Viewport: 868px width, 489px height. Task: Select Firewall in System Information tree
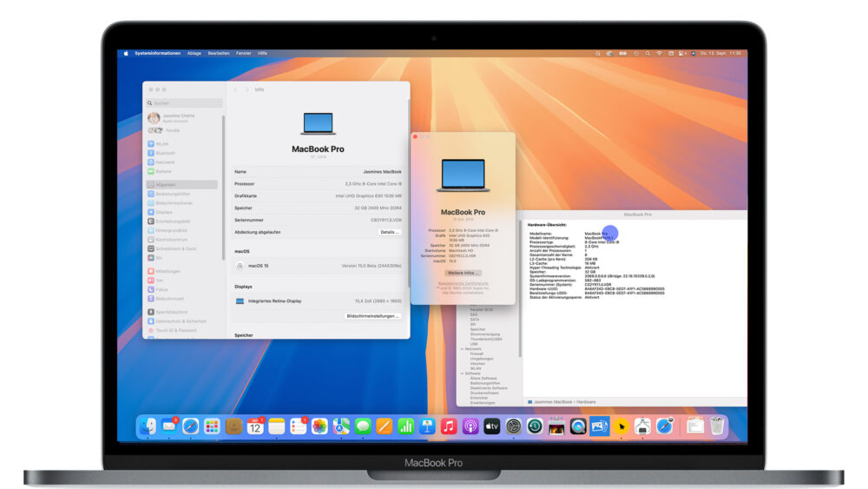[x=477, y=354]
